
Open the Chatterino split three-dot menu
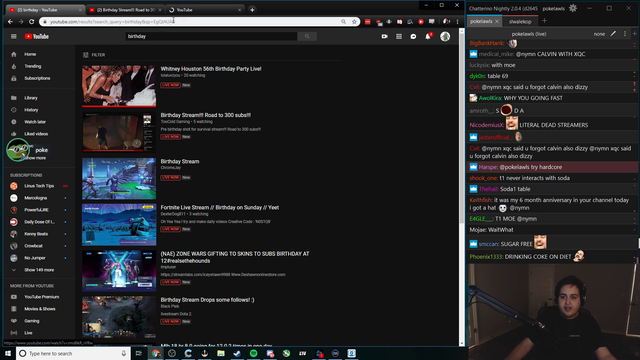point(624,34)
